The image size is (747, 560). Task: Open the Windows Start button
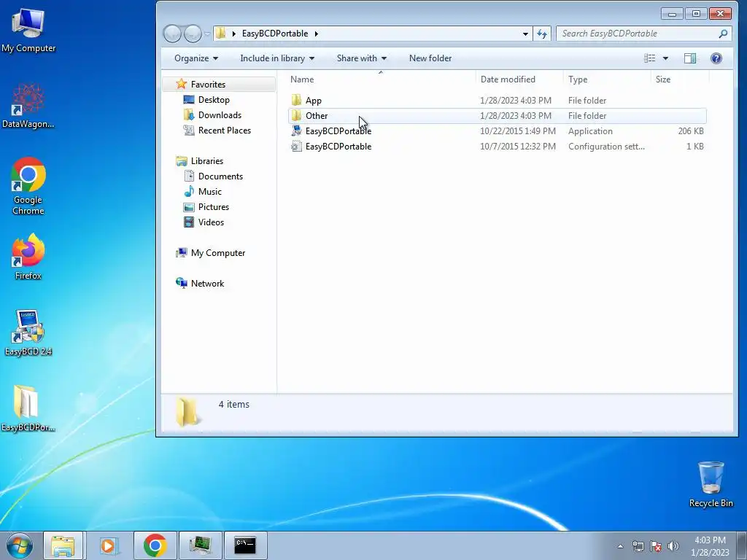pyautogui.click(x=19, y=545)
